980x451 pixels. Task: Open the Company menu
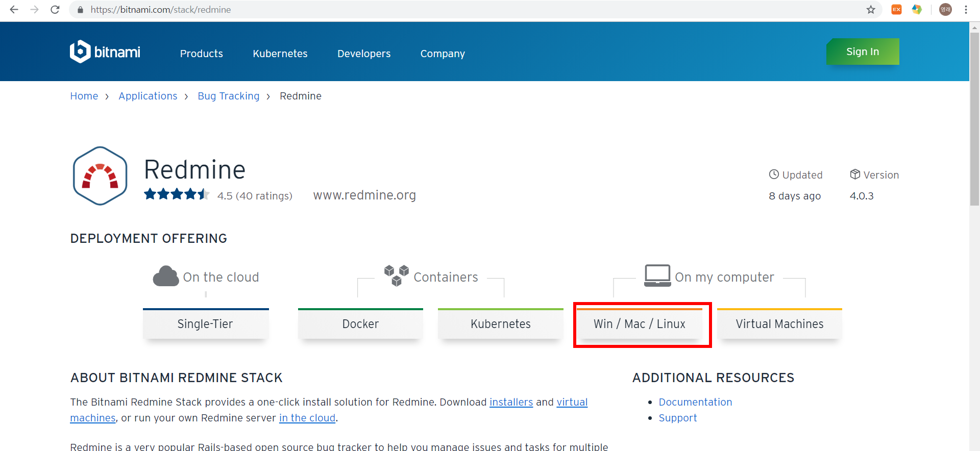443,54
